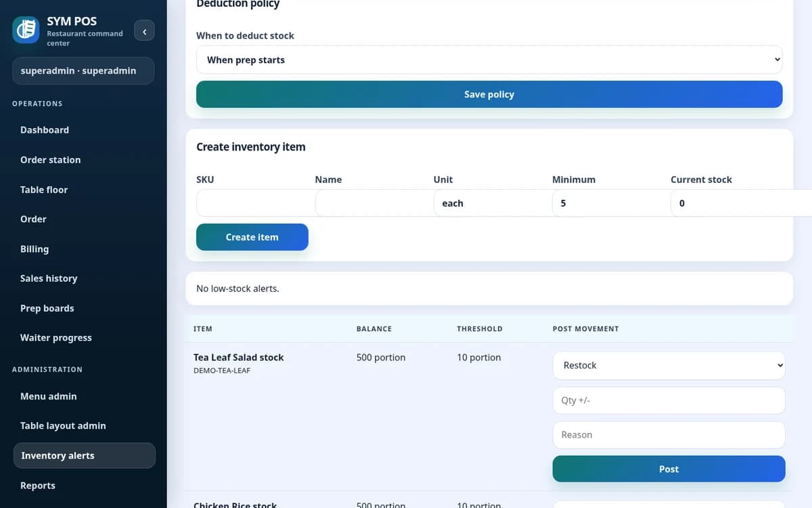Click the superadmin user badge

point(83,70)
